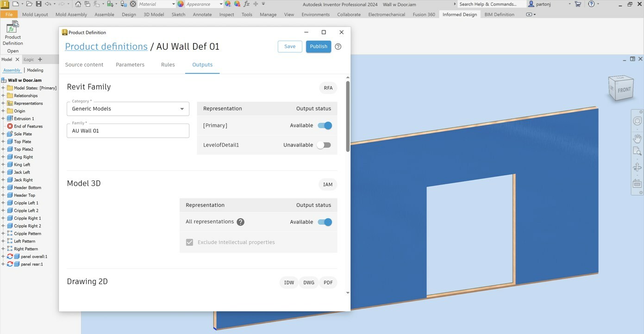Viewport: 644px width, 334px height.
Task: Click the DWG format chip
Action: (x=309, y=283)
